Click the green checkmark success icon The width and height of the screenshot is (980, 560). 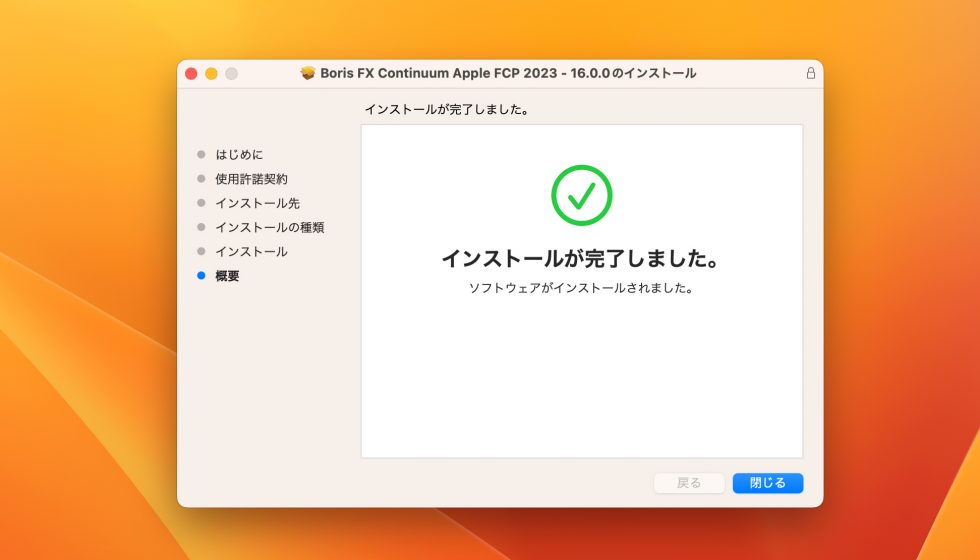coord(581,195)
